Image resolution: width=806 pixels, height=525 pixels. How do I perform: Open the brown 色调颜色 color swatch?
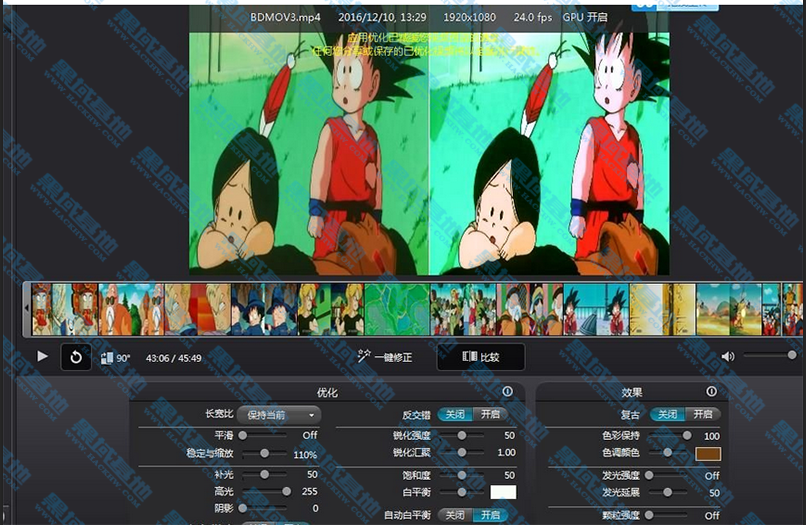pos(708,454)
